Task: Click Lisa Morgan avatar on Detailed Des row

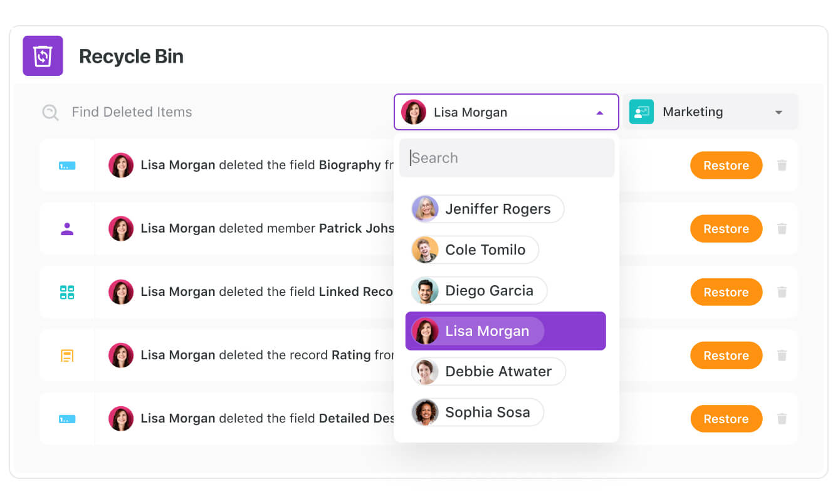Action: click(121, 419)
